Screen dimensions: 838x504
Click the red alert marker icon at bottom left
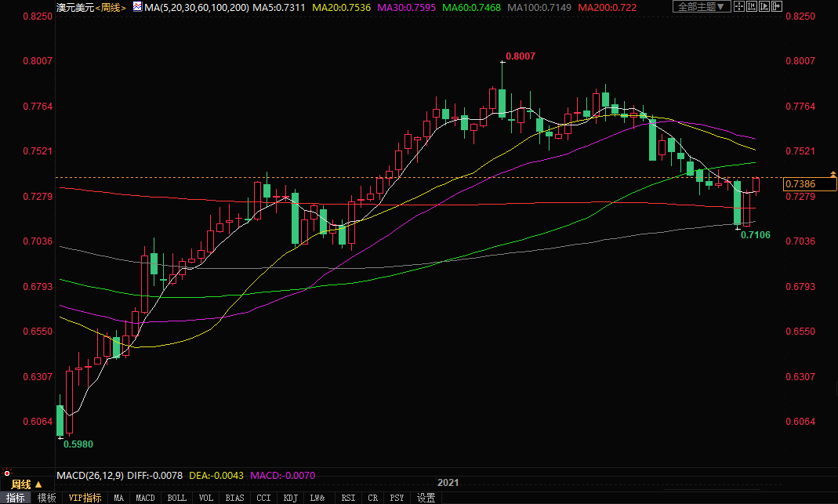coord(6,473)
